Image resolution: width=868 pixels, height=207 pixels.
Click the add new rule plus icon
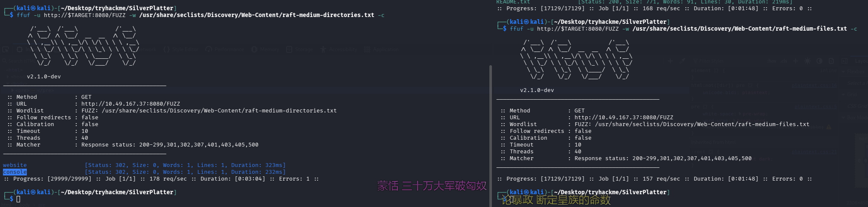795,61
